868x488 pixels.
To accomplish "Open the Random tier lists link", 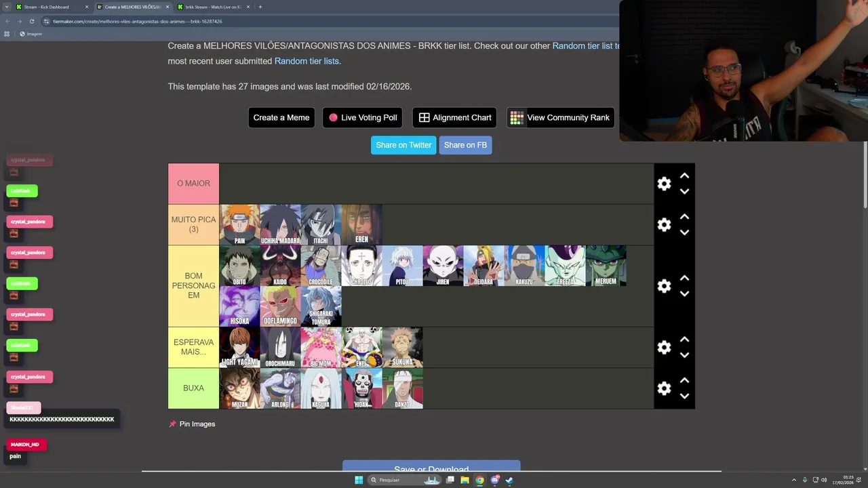I will (x=307, y=61).
